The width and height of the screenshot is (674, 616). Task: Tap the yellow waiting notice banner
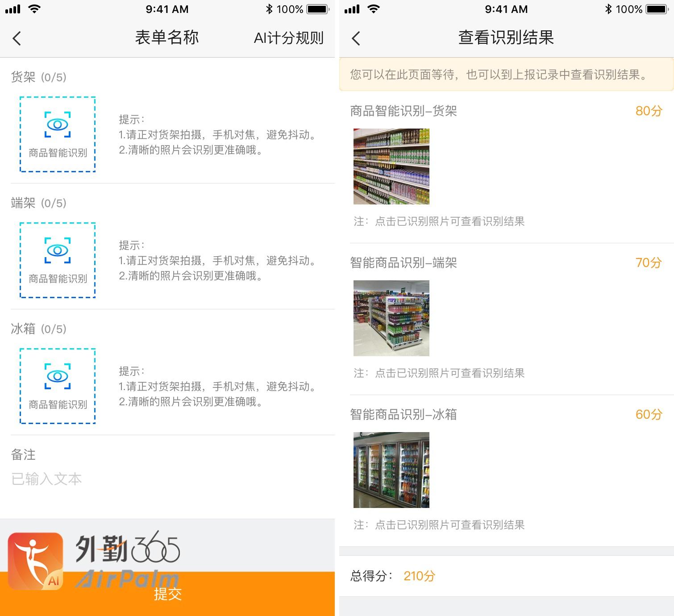[506, 75]
